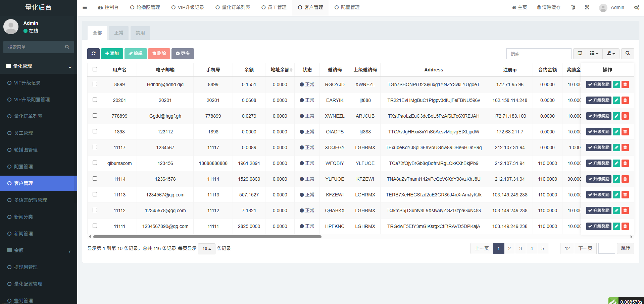Edit user 20201 with green pencil icon
The height and width of the screenshot is (304, 644).
pos(616,100)
